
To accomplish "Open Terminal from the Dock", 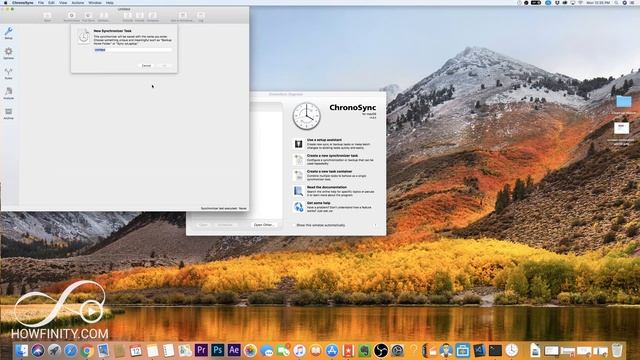I will click(495, 350).
